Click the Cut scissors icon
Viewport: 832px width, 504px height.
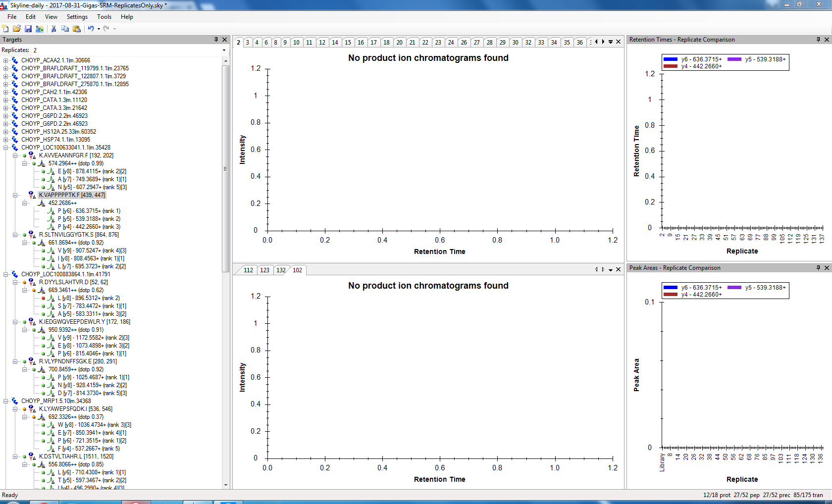coord(53,29)
